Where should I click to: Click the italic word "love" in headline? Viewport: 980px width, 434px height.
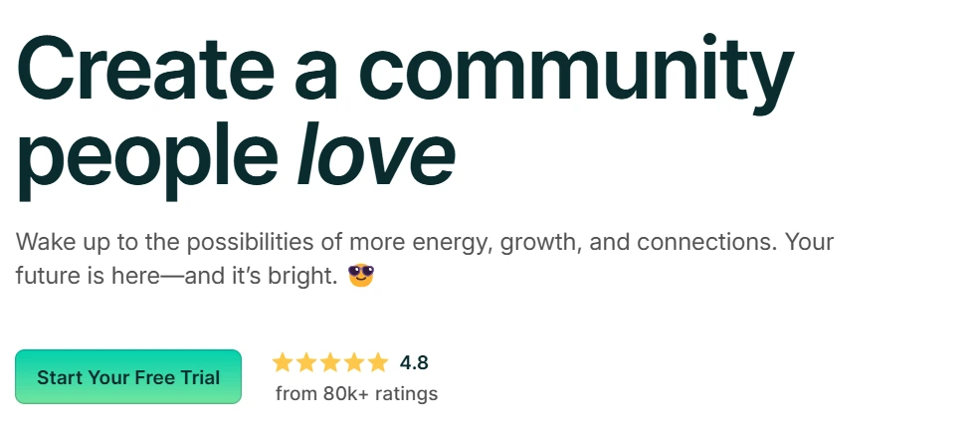[375, 156]
